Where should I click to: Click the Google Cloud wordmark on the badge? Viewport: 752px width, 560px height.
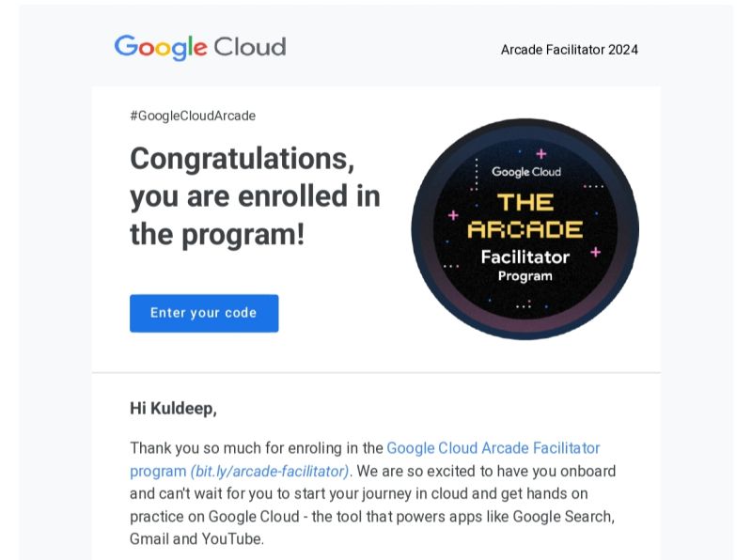click(x=525, y=172)
